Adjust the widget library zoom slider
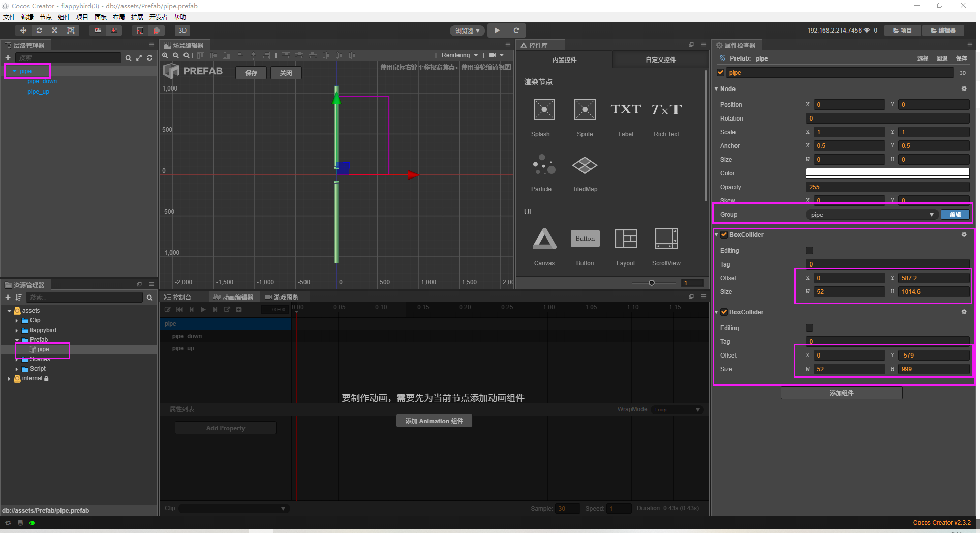The image size is (980, 533). [x=651, y=283]
